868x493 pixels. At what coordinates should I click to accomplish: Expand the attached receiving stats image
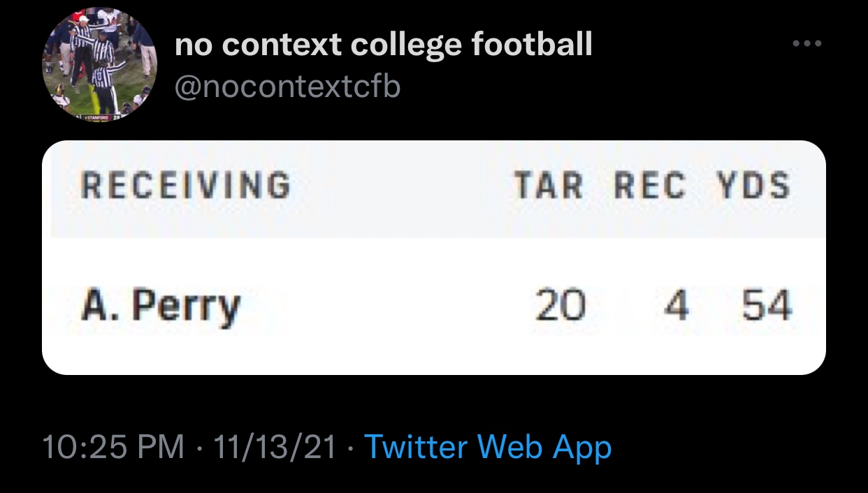[x=434, y=258]
